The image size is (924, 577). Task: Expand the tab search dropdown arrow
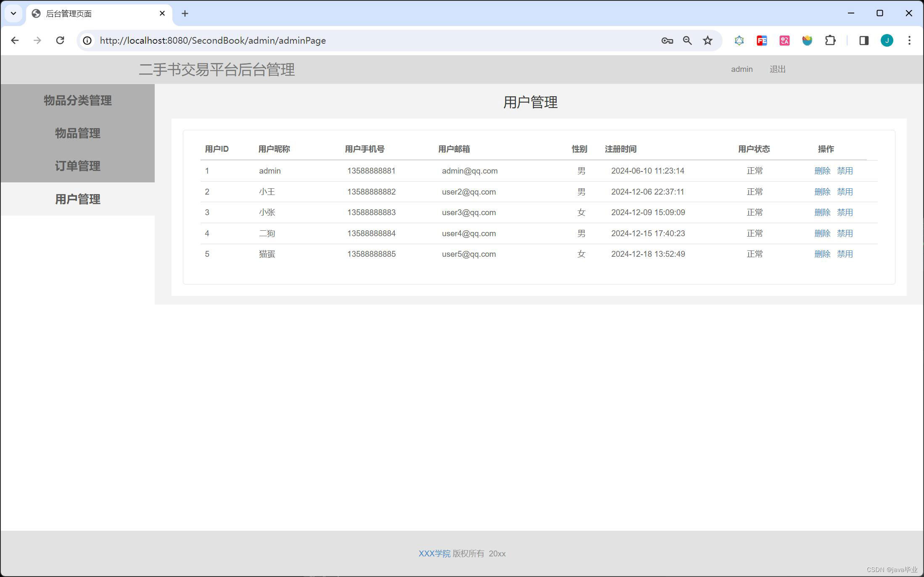tap(13, 13)
